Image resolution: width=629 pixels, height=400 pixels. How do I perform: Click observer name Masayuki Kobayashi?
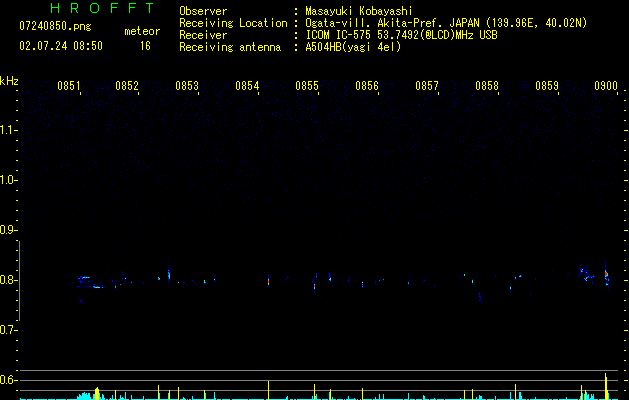359,11
